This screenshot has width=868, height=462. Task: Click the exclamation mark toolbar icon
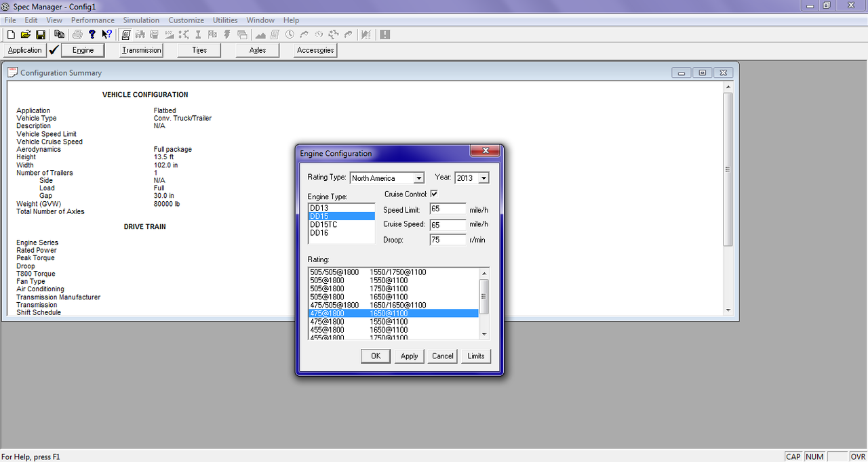click(384, 35)
